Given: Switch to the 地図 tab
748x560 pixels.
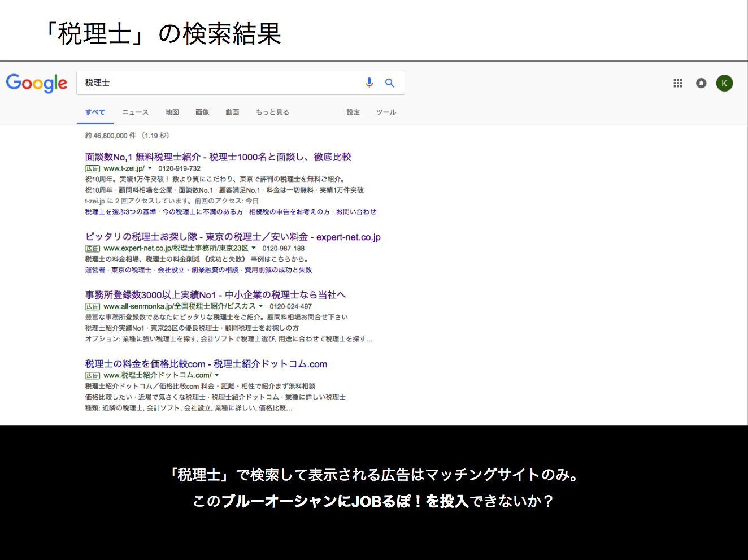Looking at the screenshot, I should pos(172,112).
